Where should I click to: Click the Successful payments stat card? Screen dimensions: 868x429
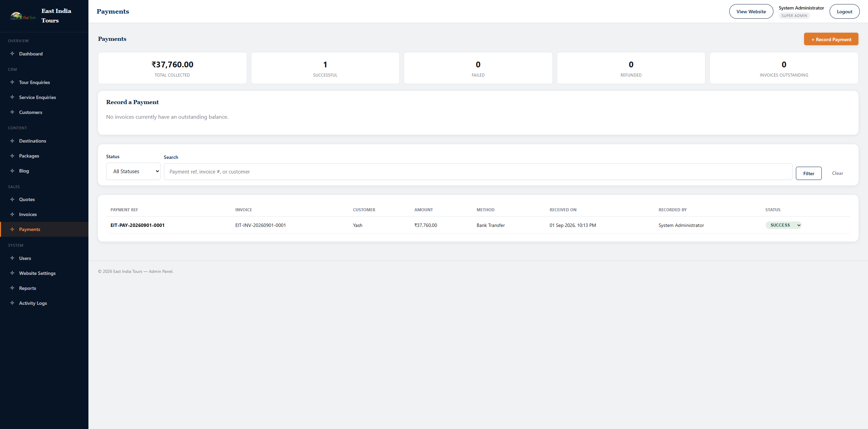pos(325,68)
